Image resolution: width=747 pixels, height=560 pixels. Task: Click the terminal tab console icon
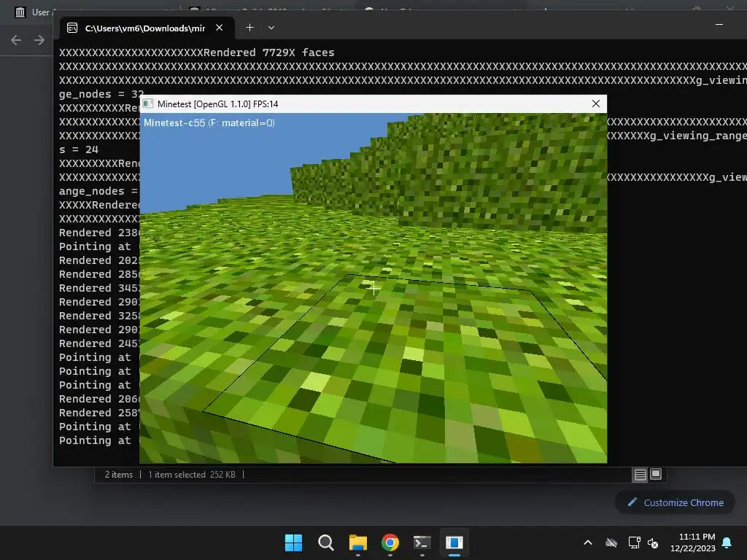click(x=72, y=28)
